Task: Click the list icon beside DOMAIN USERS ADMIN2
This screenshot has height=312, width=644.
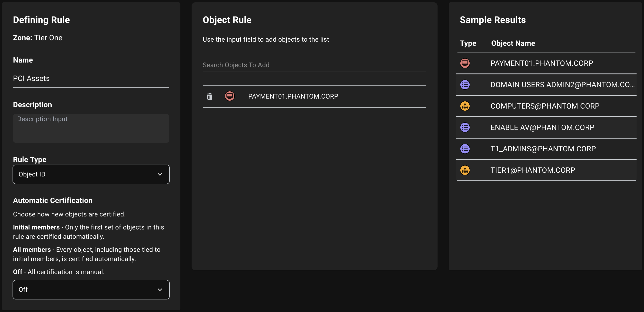Action: coord(465,84)
